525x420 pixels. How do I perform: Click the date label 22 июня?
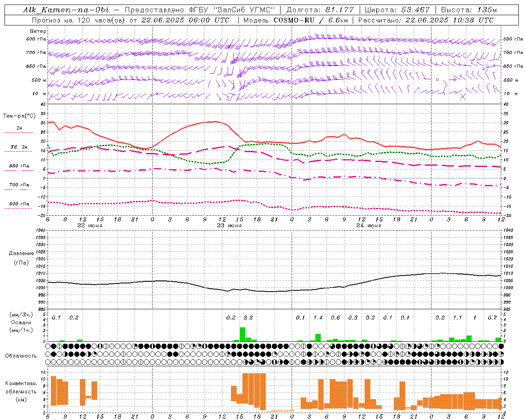click(89, 226)
